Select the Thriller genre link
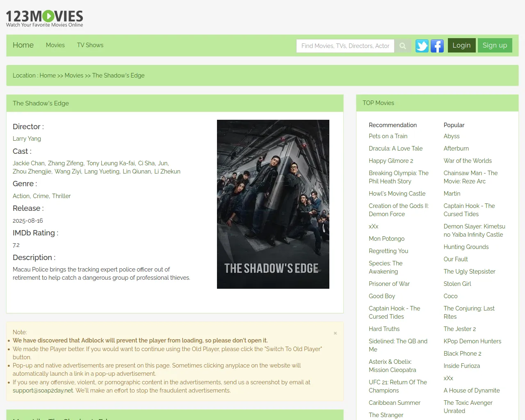The image size is (525, 420). pyautogui.click(x=62, y=196)
